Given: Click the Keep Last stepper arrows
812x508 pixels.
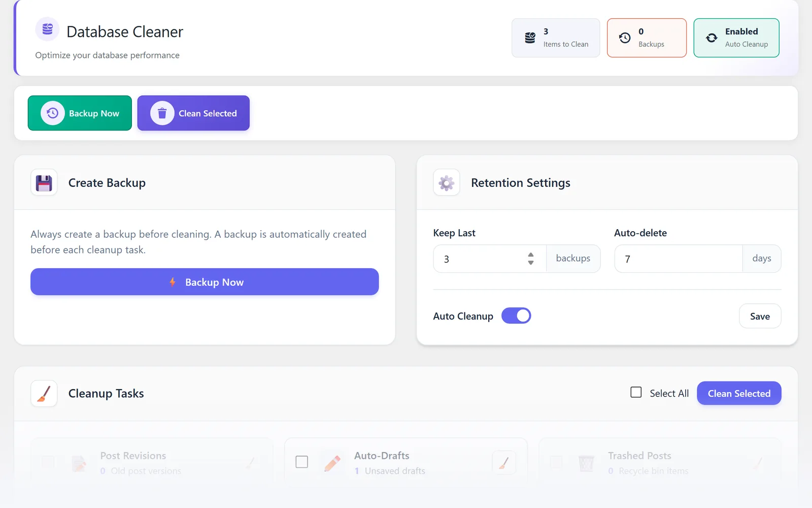Looking at the screenshot, I should tap(531, 259).
